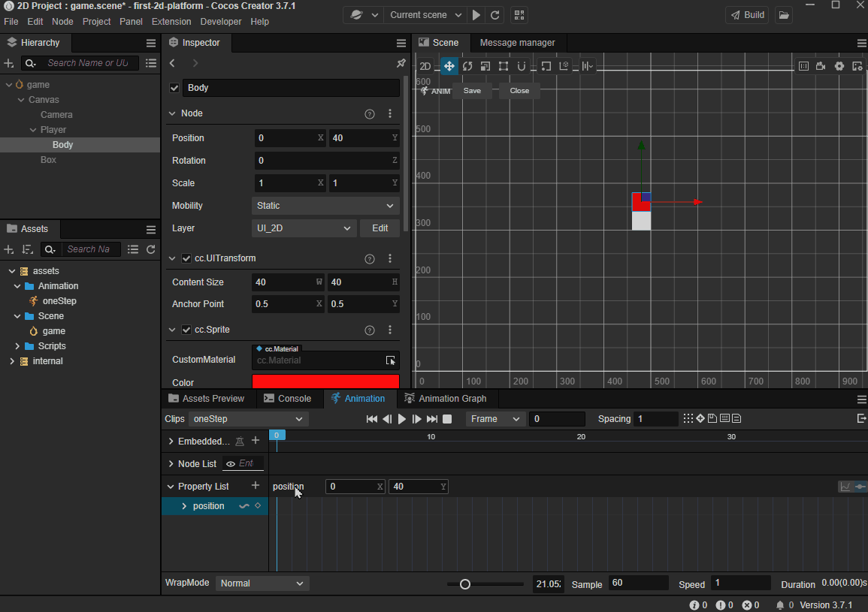Open the Extension menu
This screenshot has width=868, height=612.
171,22
